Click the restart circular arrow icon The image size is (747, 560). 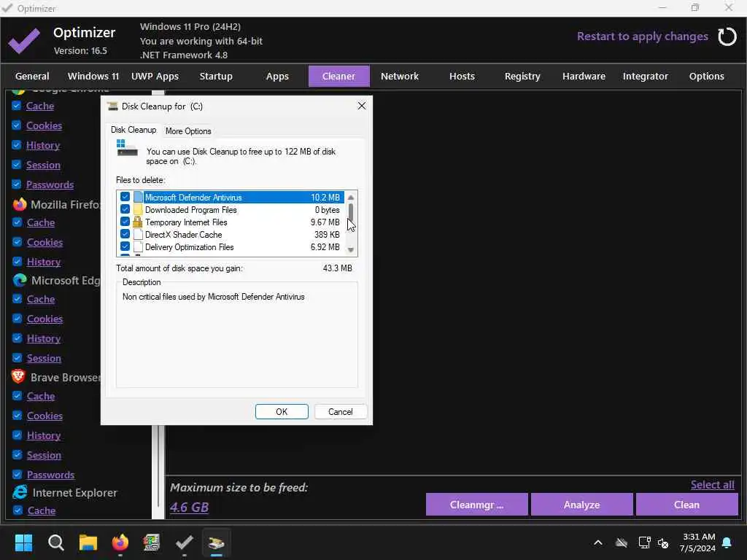coord(727,36)
